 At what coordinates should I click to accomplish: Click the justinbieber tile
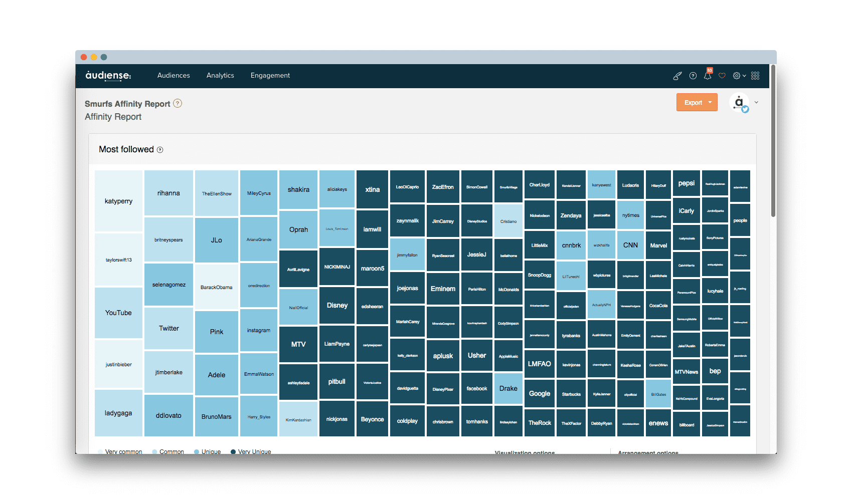(x=118, y=364)
